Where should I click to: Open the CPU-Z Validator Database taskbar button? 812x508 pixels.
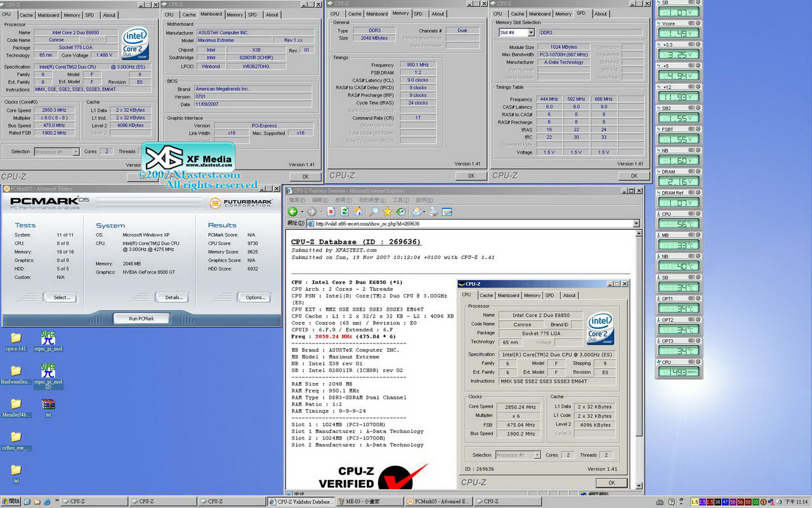[301, 501]
